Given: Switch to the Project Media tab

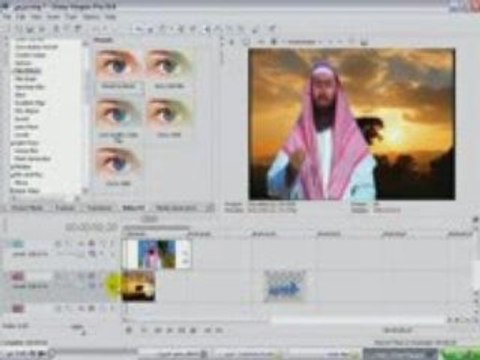Looking at the screenshot, I should click(x=27, y=208).
